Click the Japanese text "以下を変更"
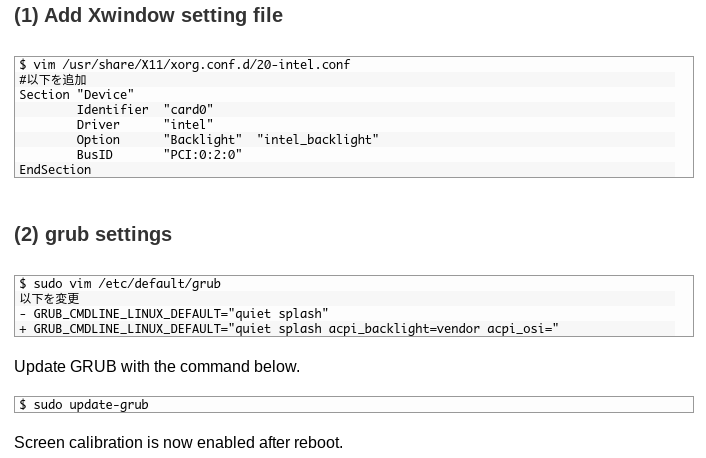 (x=50, y=299)
